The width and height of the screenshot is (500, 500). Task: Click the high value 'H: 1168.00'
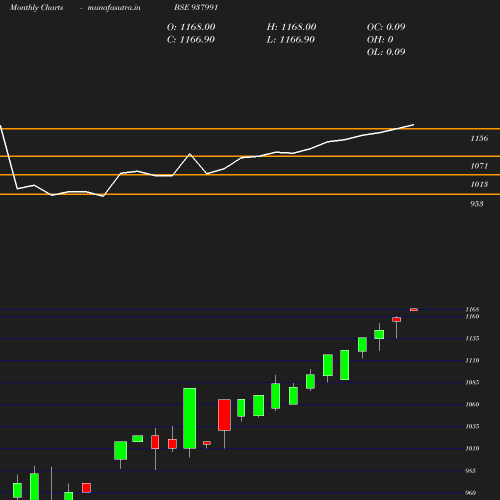[291, 27]
